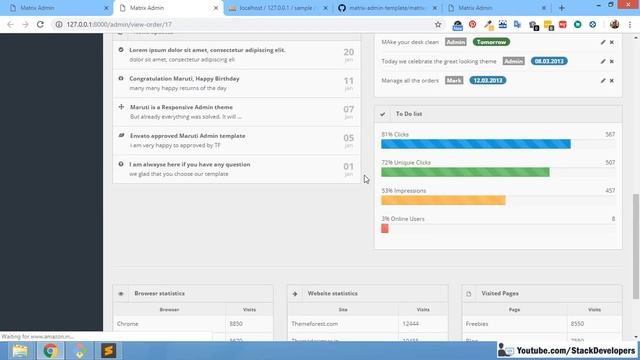Edit the 'Manage all the orders' task
Viewport: 640px width, 360px height.
click(603, 80)
